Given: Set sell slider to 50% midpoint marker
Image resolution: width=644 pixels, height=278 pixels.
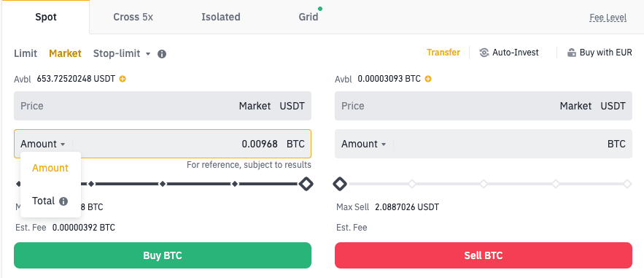Looking at the screenshot, I should click(x=484, y=184).
